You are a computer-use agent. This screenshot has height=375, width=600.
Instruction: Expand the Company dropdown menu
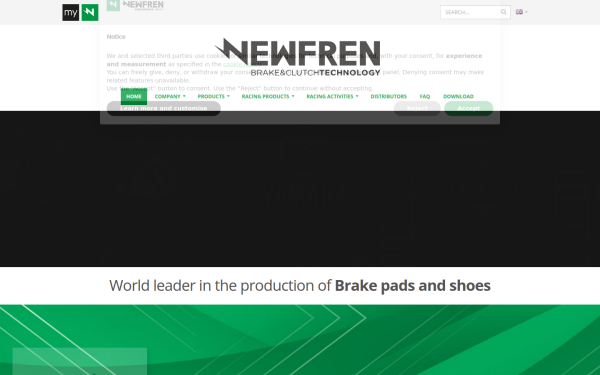coord(170,96)
